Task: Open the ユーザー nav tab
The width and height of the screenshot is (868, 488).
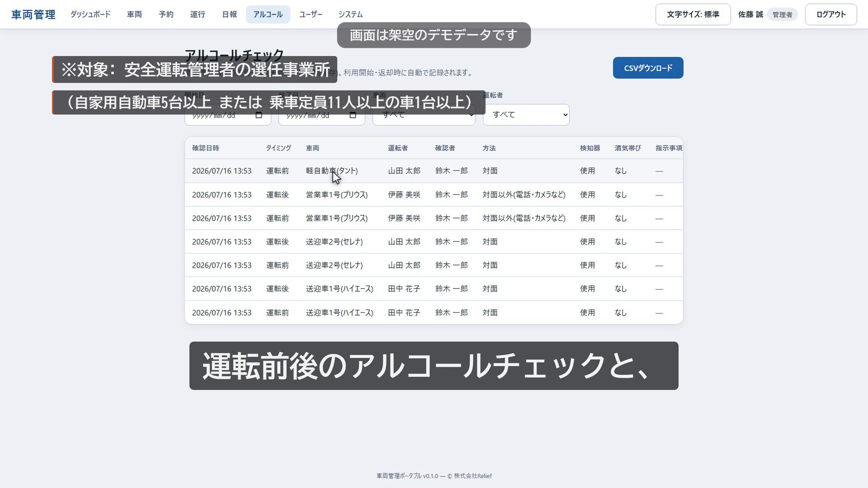Action: [311, 14]
